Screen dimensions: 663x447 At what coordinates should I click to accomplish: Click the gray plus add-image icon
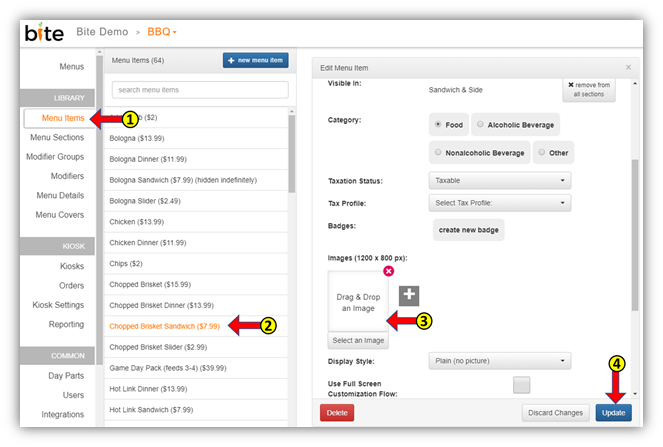pos(409,295)
